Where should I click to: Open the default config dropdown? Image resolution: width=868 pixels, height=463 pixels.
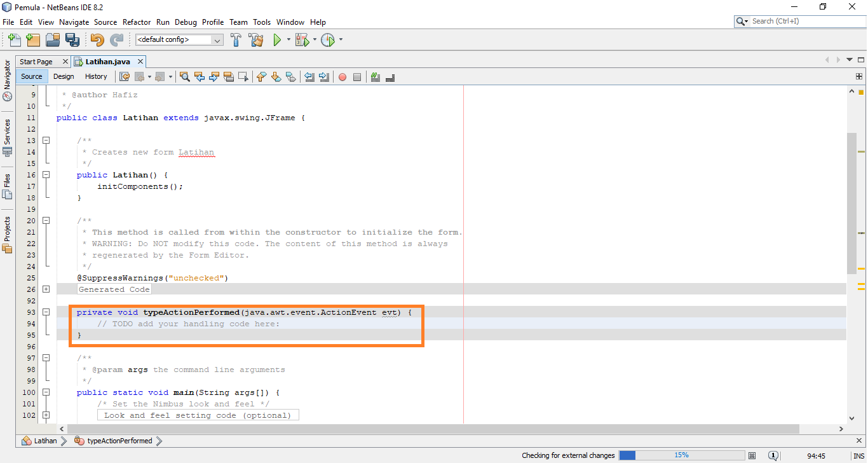[x=217, y=39]
